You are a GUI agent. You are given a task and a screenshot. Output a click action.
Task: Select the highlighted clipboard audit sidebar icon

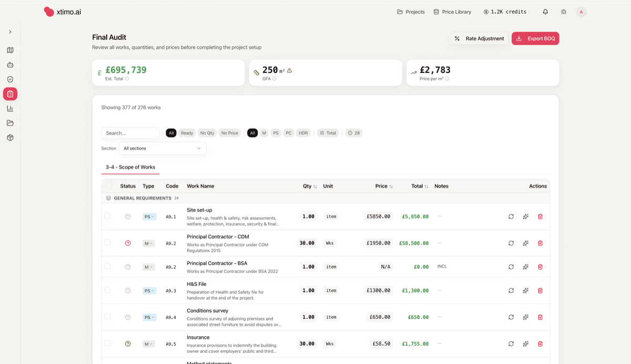click(x=10, y=94)
